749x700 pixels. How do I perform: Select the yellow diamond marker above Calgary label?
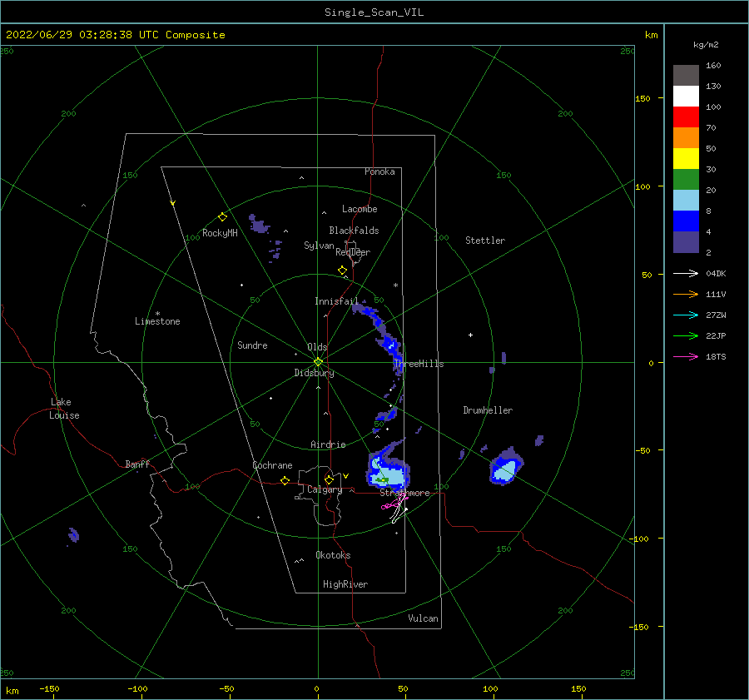point(329,479)
